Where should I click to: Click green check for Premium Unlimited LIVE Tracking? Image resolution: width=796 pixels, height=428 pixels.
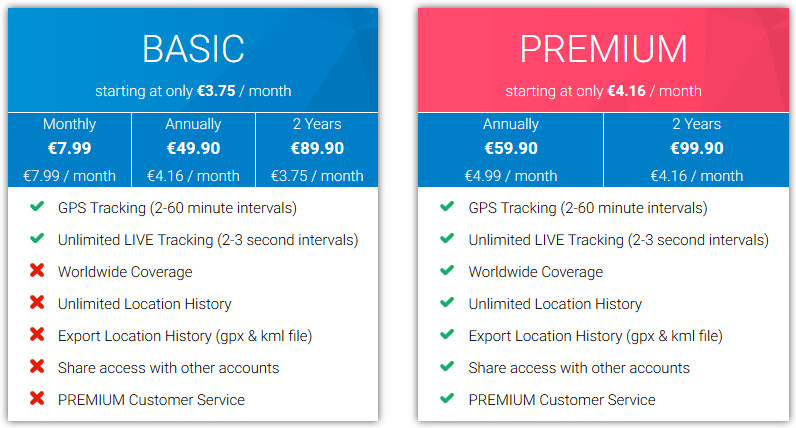(447, 239)
